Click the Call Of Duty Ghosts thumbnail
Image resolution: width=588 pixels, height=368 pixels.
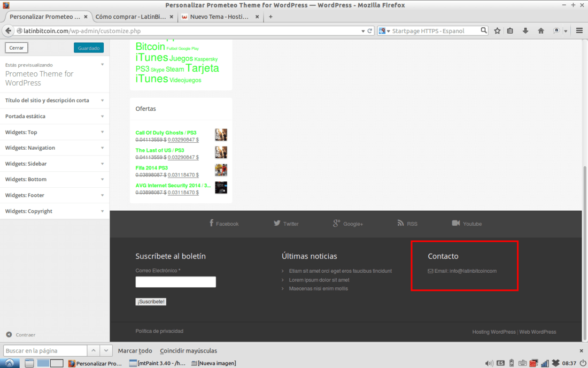tap(221, 135)
